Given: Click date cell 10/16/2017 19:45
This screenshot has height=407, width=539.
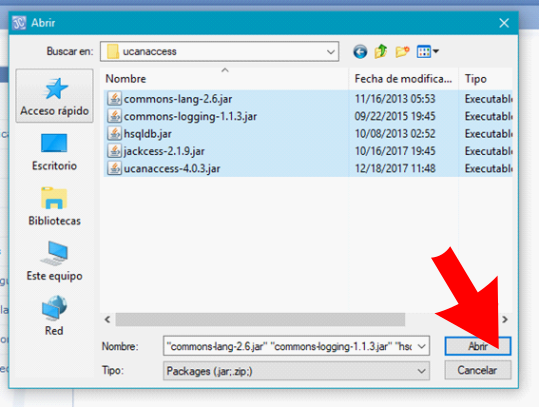Looking at the screenshot, I should pos(395,151).
